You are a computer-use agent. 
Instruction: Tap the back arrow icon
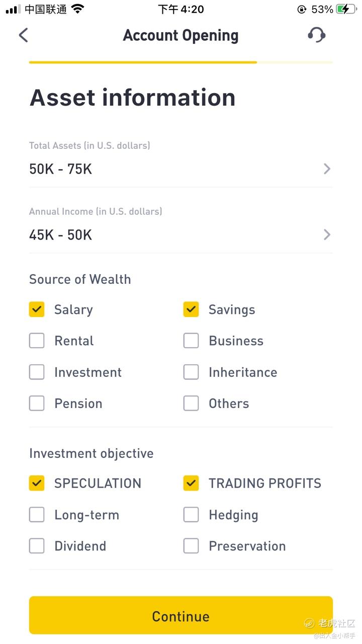[24, 35]
